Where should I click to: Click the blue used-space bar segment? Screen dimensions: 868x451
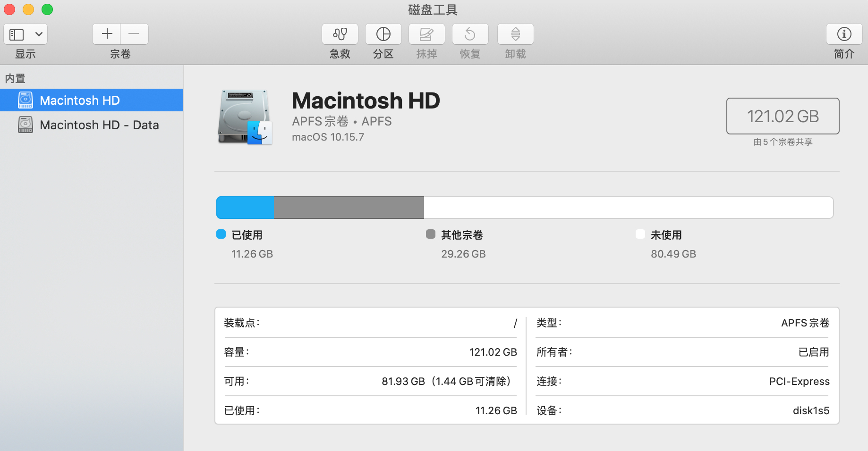pos(245,208)
